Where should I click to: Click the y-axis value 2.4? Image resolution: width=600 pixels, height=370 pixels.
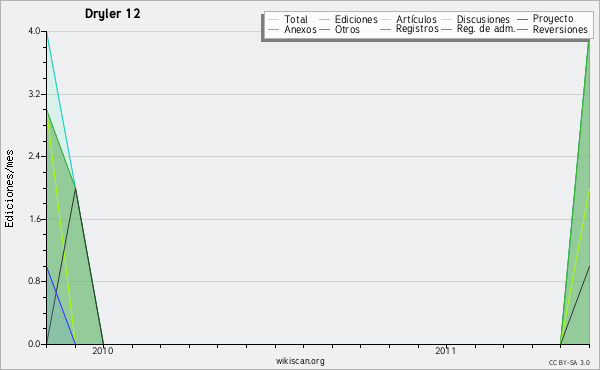[x=34, y=156]
